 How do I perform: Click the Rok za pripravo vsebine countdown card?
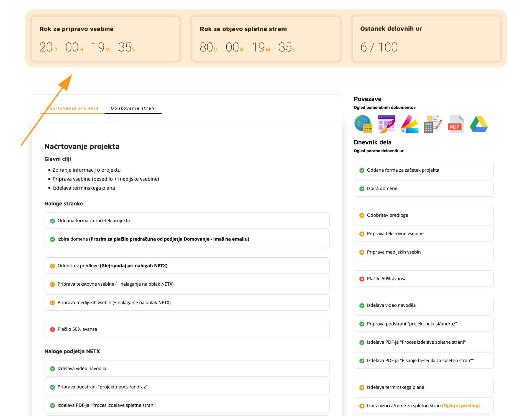(106, 39)
